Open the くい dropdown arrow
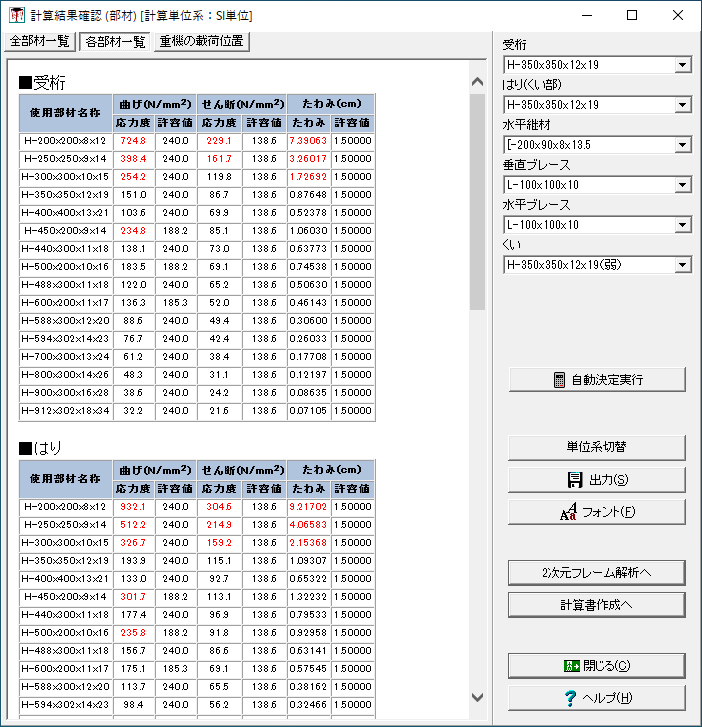Viewport: 702px width, 727px height. [x=682, y=265]
